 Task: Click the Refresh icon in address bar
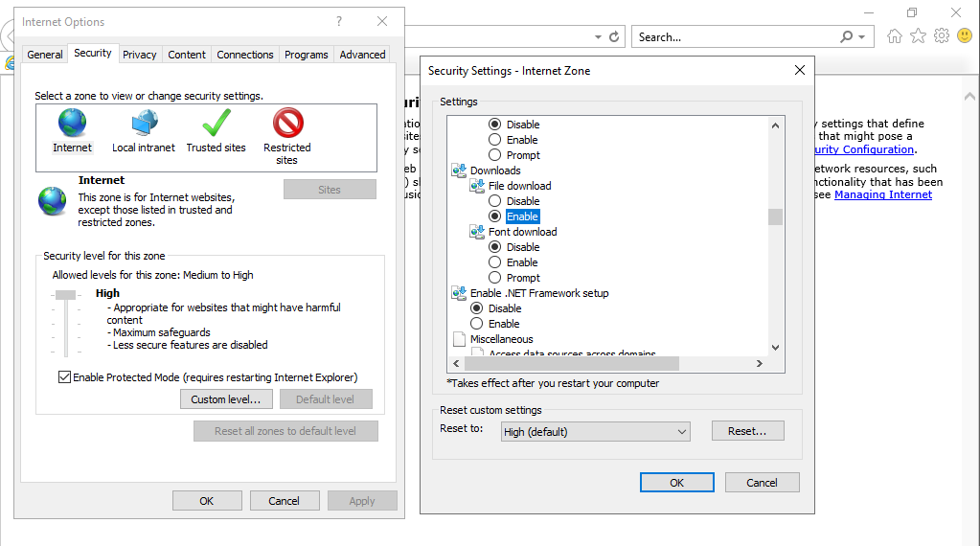pos(614,36)
